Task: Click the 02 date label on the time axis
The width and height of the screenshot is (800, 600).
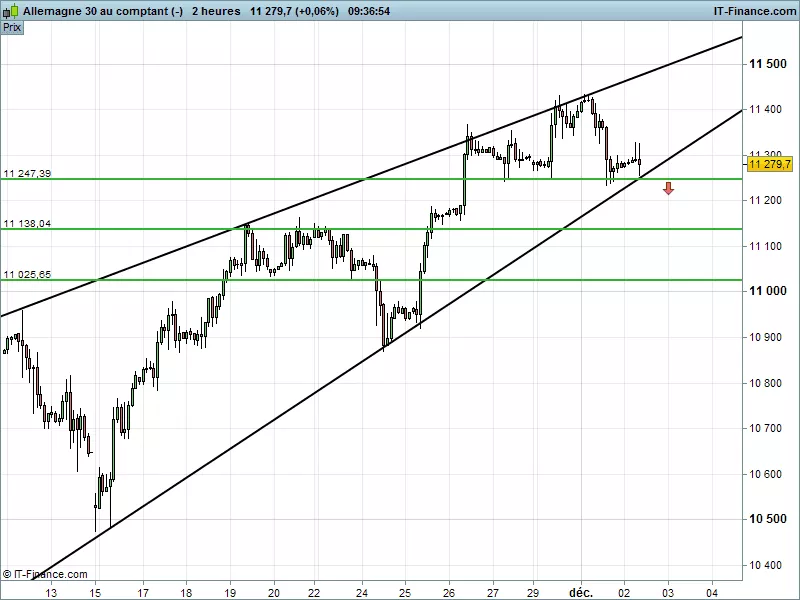Action: point(624,592)
